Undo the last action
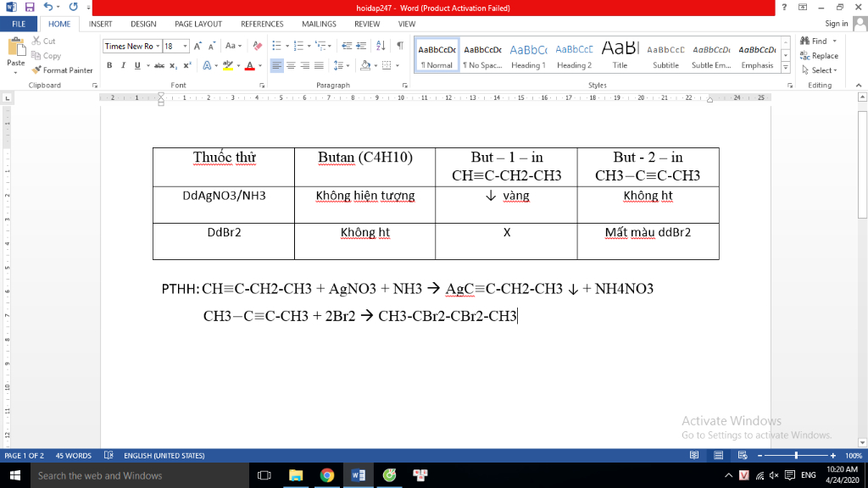Image resolution: width=868 pixels, height=488 pixels. [x=48, y=7]
